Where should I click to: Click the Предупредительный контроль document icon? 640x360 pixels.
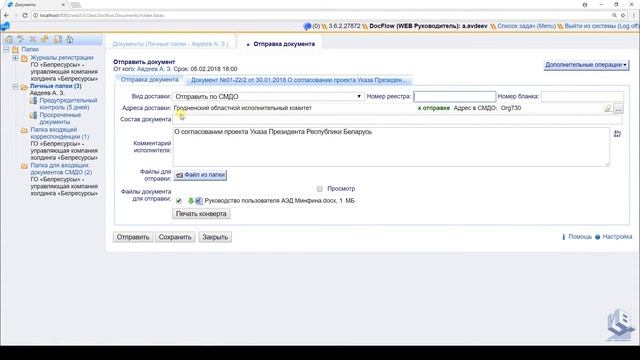tap(33, 100)
